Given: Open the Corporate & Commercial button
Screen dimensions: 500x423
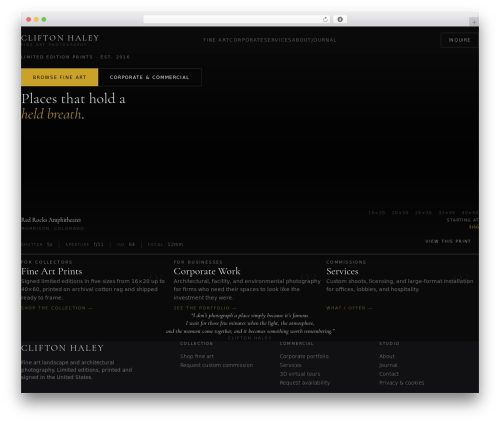Looking at the screenshot, I should 150,77.
